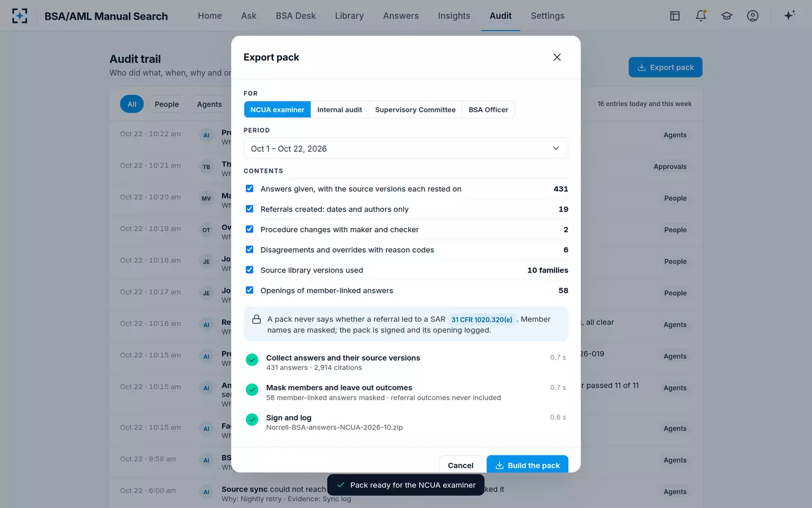Open the graduation cap training icon

[727, 16]
